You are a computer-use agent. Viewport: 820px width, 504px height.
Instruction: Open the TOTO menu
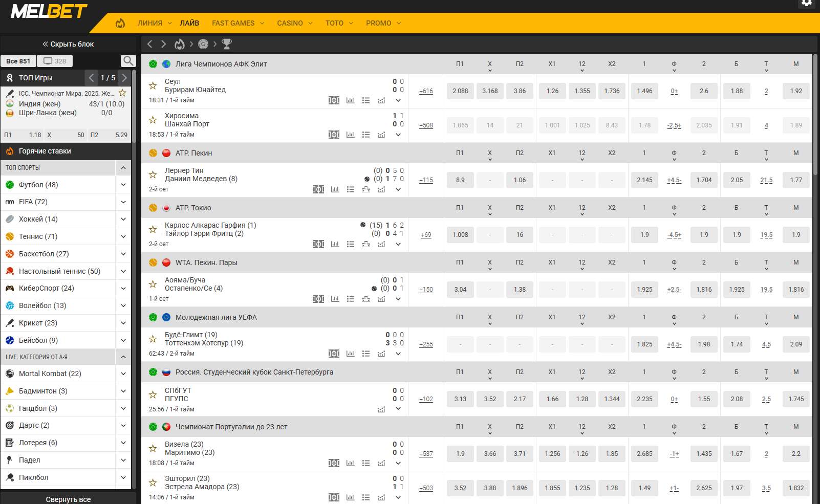[x=339, y=23]
